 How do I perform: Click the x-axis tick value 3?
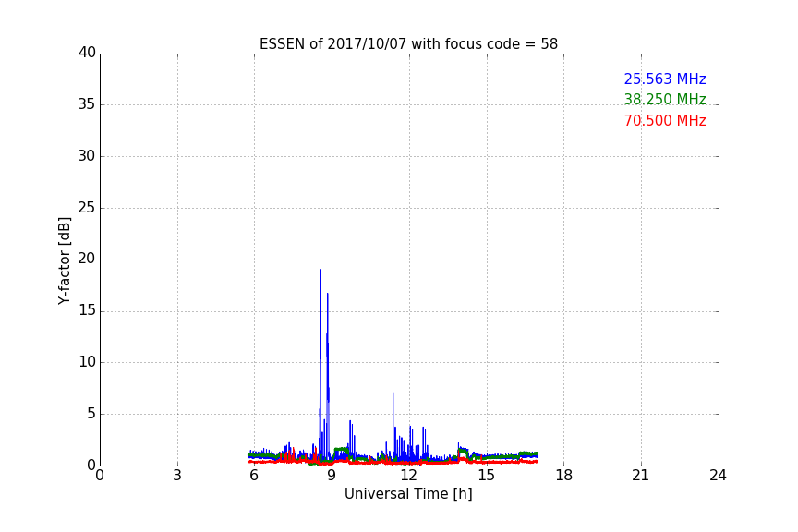177,476
